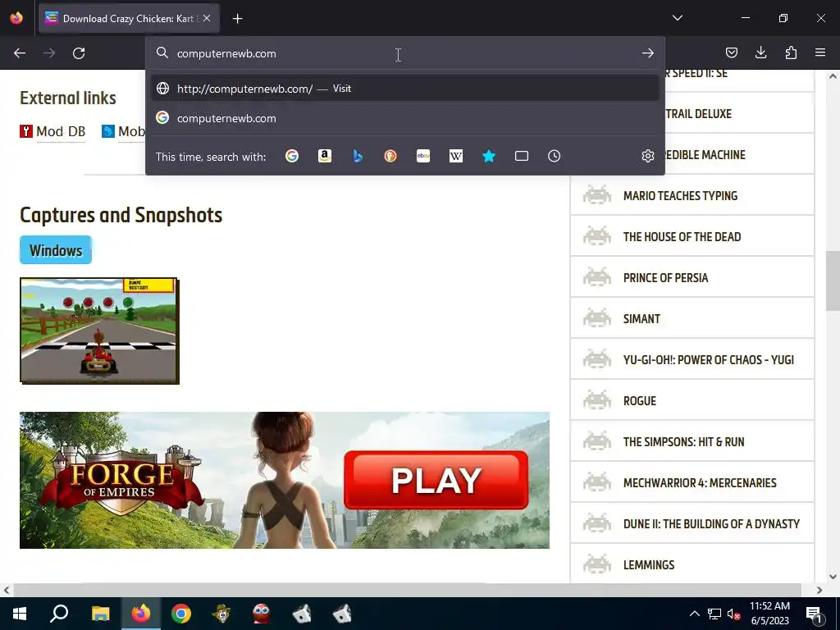Open The House of the Dead link

682,237
